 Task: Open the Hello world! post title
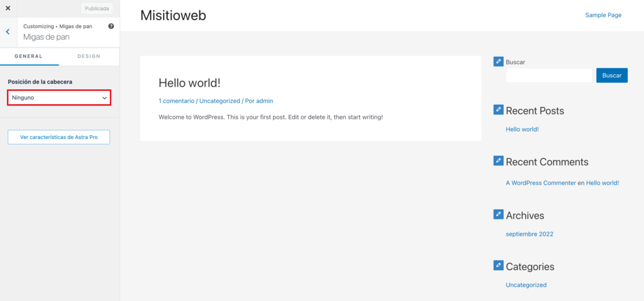pos(190,83)
